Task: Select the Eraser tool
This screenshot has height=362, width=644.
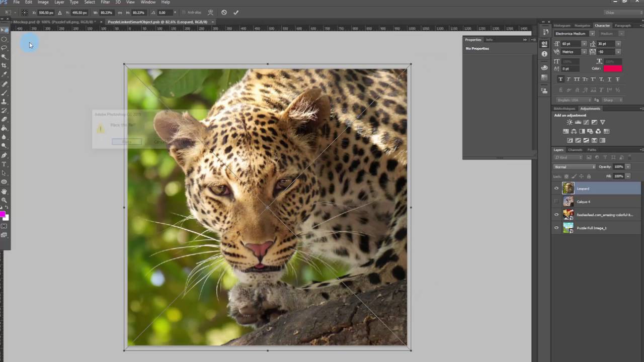Action: pos(4,119)
